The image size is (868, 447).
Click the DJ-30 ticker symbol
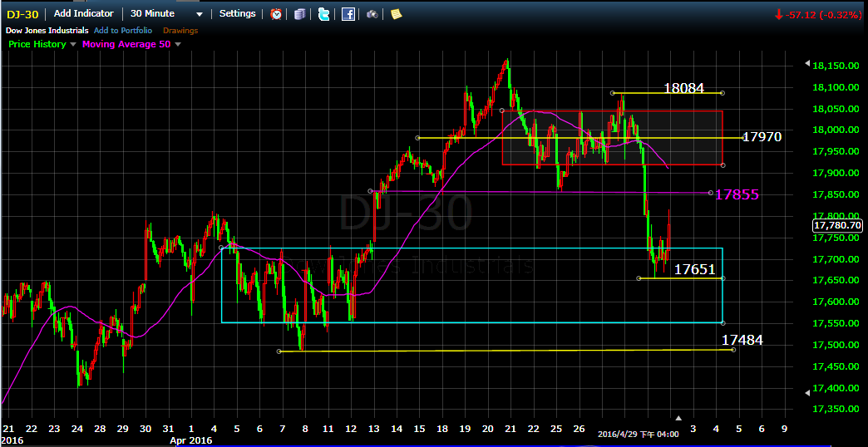click(x=22, y=14)
